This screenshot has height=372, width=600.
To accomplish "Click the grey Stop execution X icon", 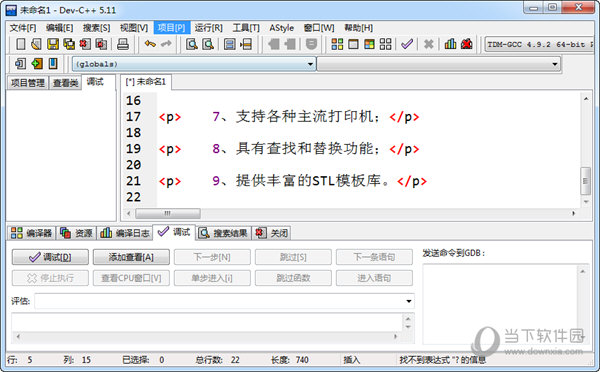I will (429, 44).
